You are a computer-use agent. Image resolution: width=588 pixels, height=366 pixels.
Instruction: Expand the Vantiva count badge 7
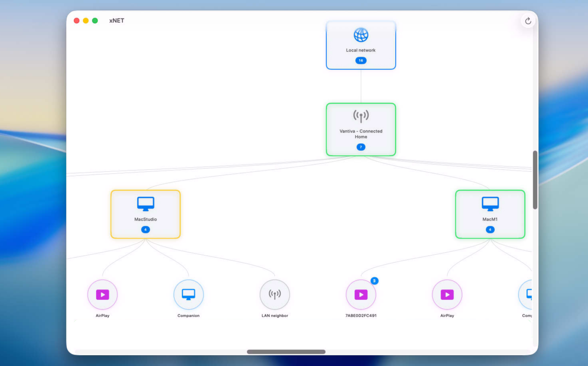(x=361, y=147)
